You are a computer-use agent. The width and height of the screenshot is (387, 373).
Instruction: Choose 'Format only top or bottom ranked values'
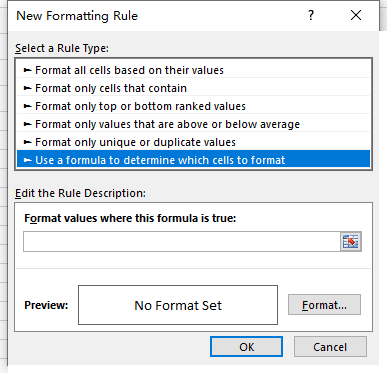click(x=193, y=106)
